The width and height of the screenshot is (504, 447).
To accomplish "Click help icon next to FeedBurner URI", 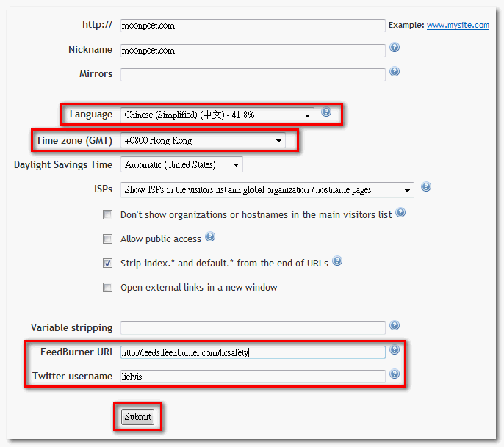I will (x=395, y=350).
